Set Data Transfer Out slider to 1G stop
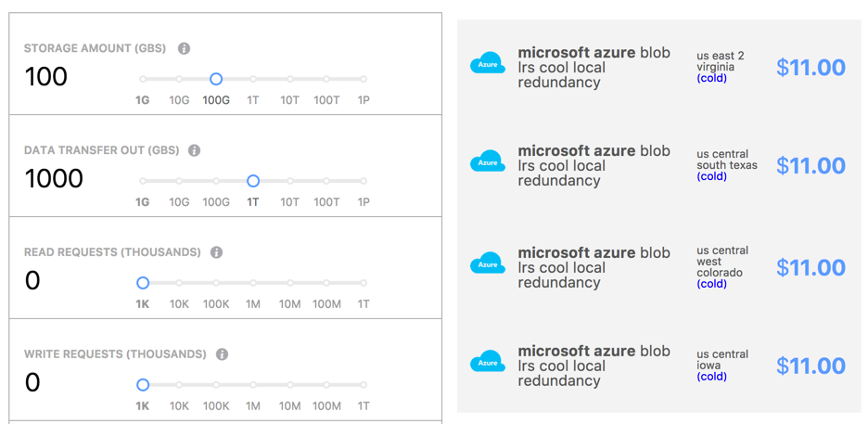This screenshot has width=868, height=424. 143,181
